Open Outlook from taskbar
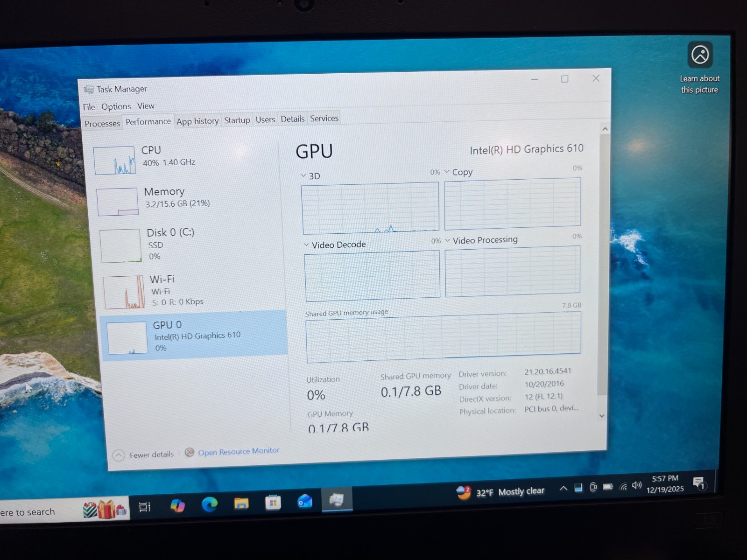Viewport: 747px width, 560px height. tap(305, 501)
